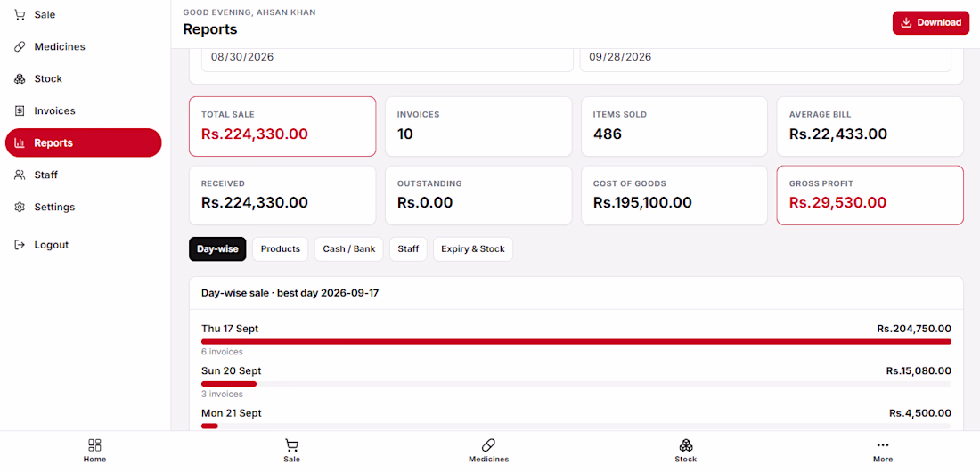Open Stock in the sidebar

pyautogui.click(x=83, y=78)
